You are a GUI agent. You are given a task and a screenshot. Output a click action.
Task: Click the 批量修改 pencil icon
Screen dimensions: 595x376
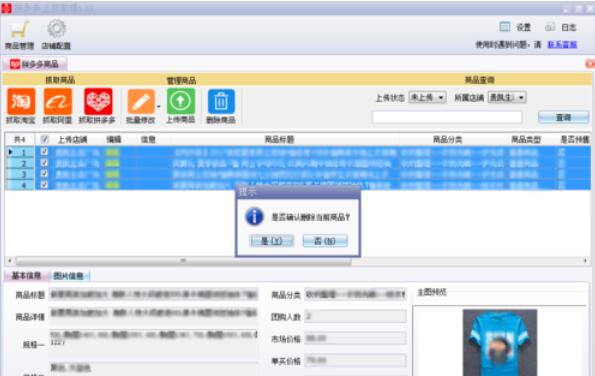click(x=141, y=102)
